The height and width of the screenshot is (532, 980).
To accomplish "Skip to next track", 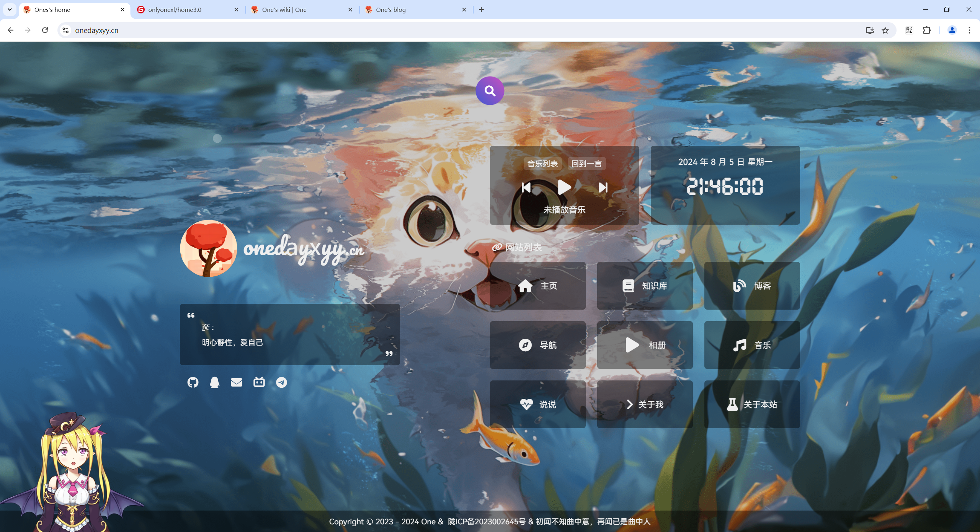I will 603,188.
